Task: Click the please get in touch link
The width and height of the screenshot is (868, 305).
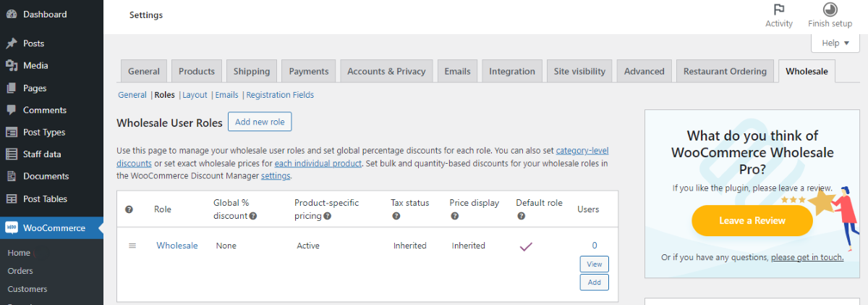Action: (x=807, y=257)
